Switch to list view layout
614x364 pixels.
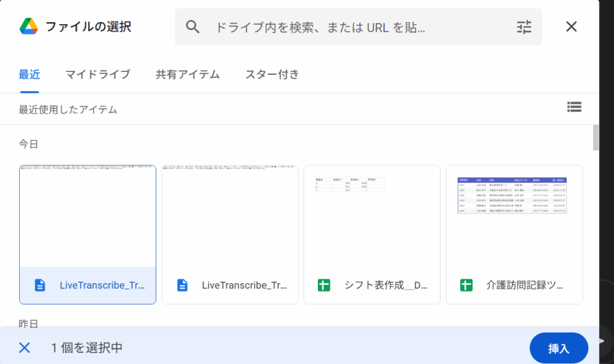(x=574, y=107)
